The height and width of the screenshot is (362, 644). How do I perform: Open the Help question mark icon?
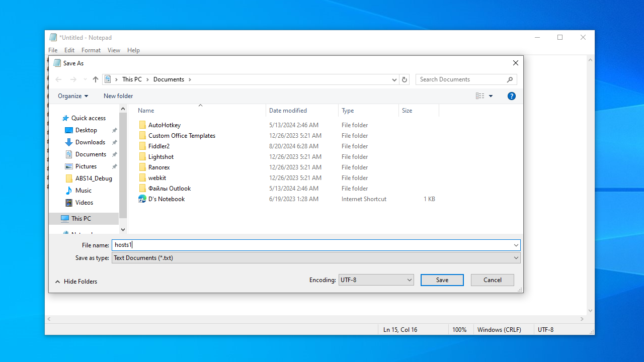pos(512,96)
